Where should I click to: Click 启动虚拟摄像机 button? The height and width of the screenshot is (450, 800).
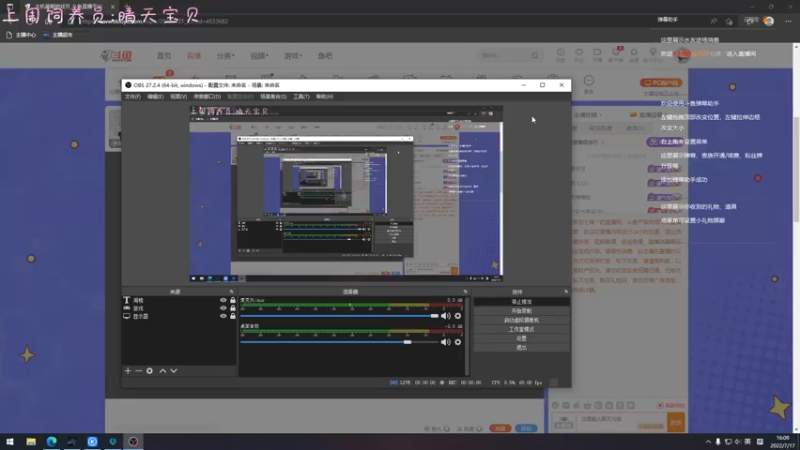[521, 320]
